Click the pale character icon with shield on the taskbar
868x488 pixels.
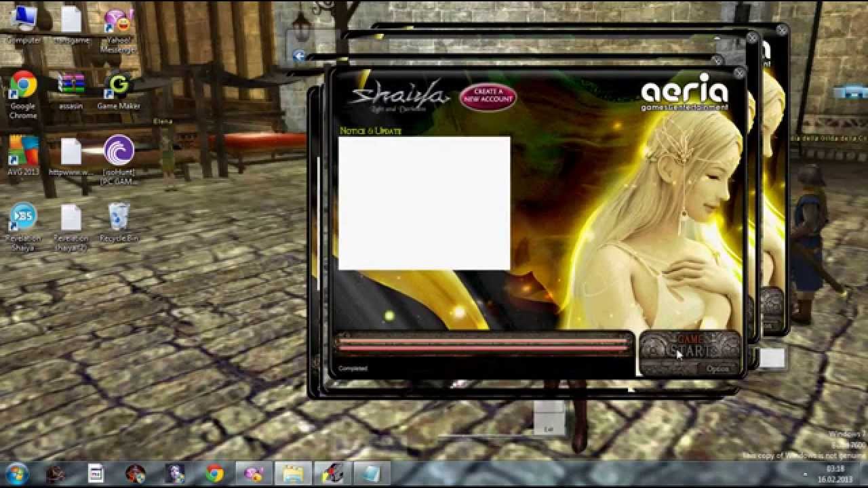tap(175, 474)
